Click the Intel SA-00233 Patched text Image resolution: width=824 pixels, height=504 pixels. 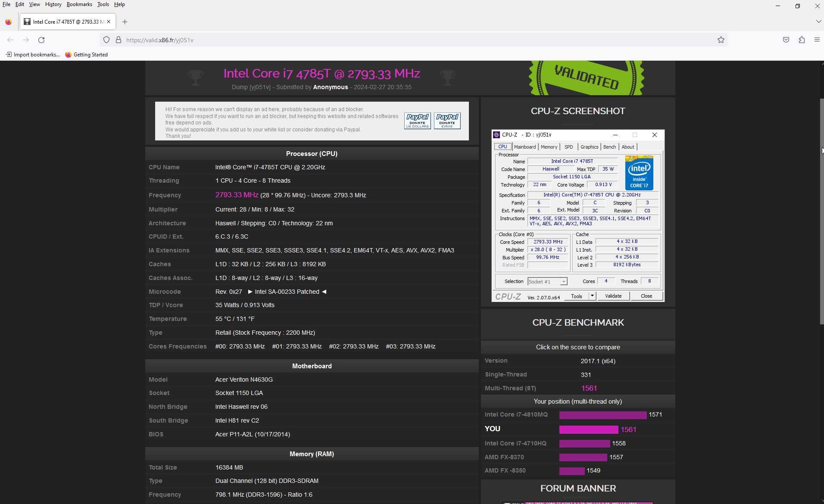coord(287,292)
